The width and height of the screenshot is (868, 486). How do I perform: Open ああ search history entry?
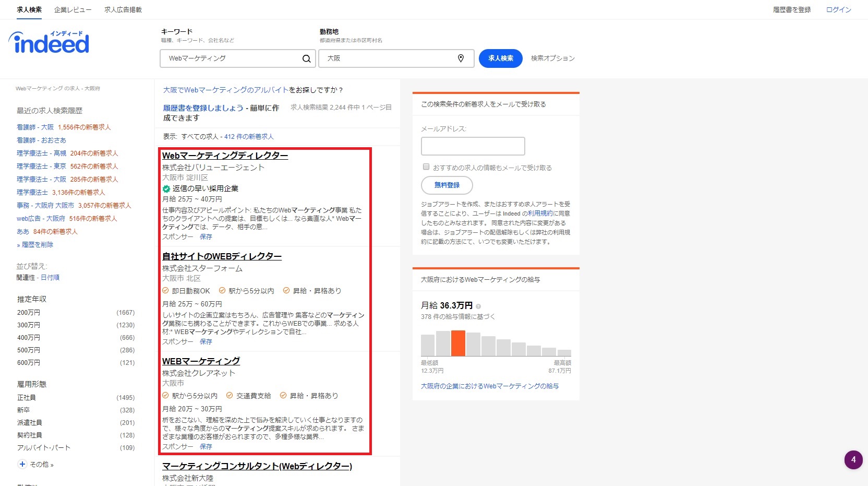[23, 232]
